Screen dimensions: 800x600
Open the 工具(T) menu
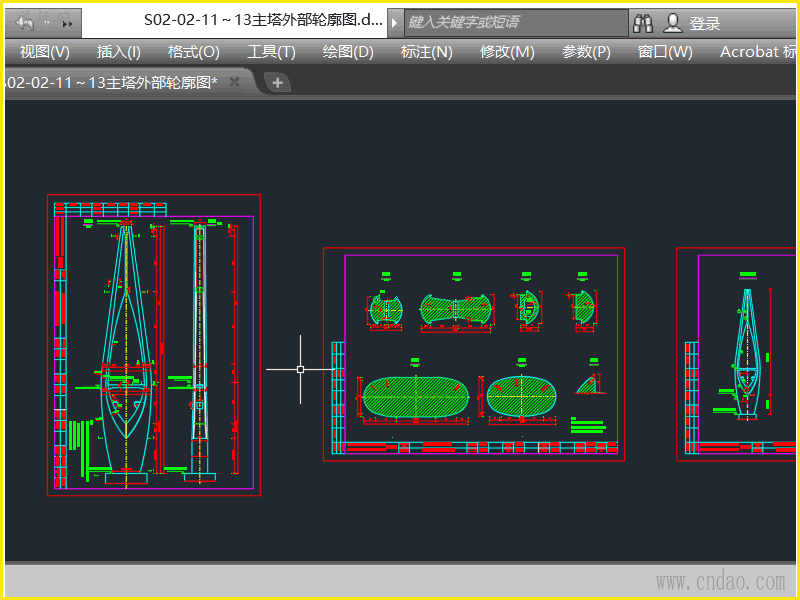coord(271,52)
